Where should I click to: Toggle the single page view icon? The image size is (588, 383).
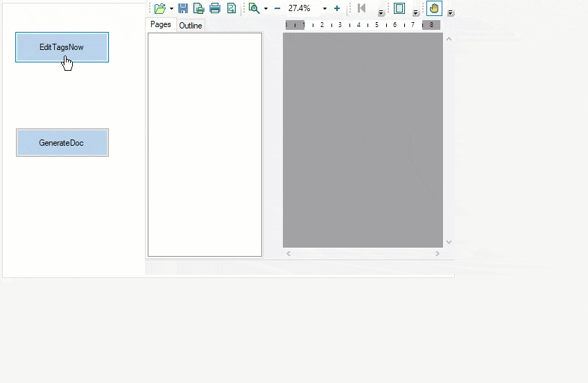pyautogui.click(x=399, y=8)
